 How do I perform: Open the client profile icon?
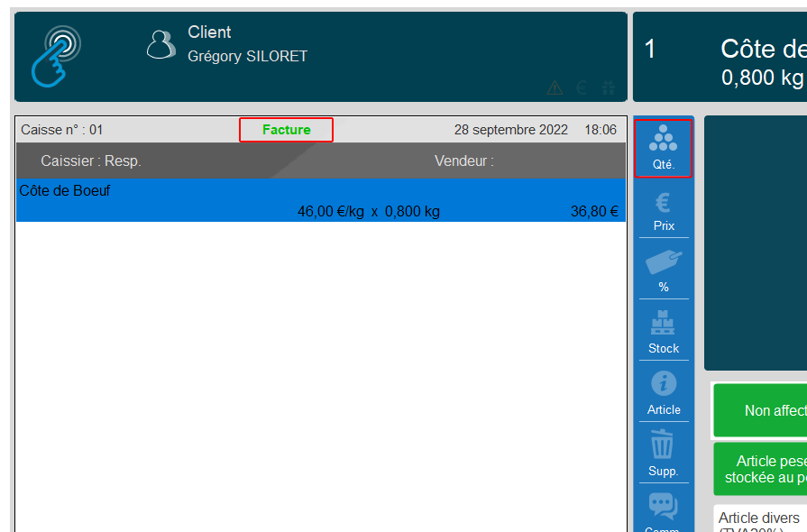coord(161,45)
